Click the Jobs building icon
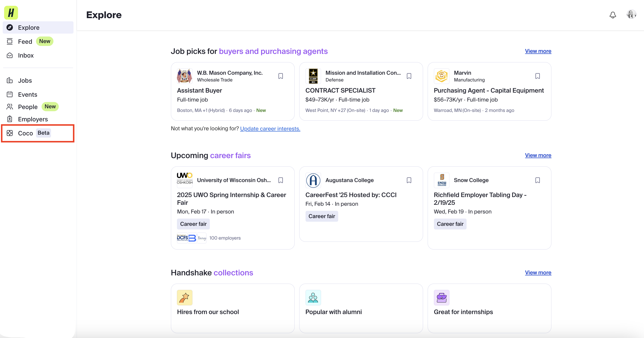 (x=10, y=81)
